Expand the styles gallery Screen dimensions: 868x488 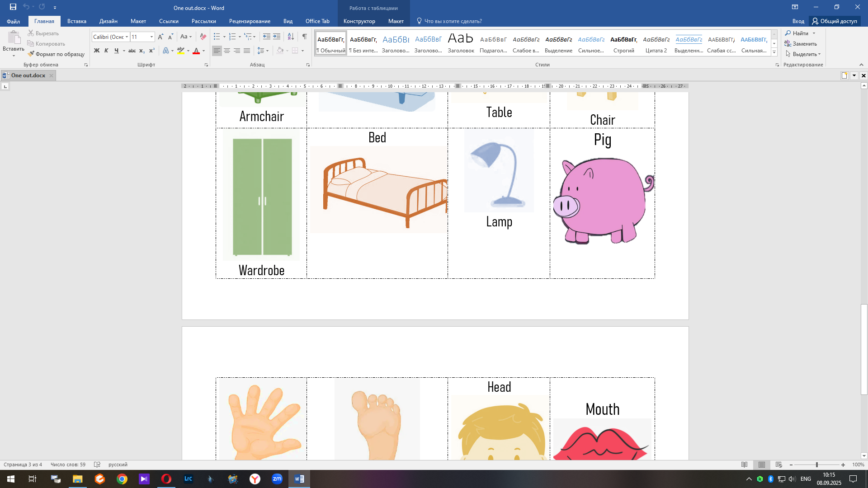pos(774,52)
